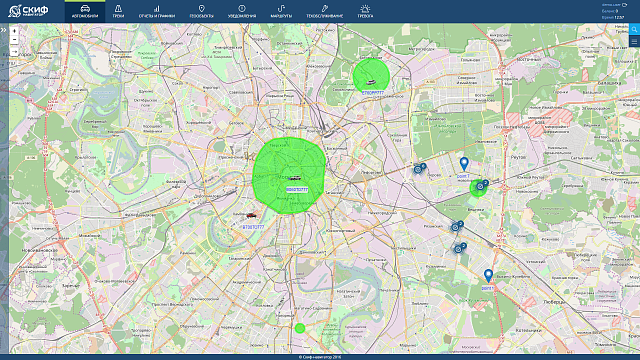Select the red car labeled B707D777

click(x=251, y=215)
